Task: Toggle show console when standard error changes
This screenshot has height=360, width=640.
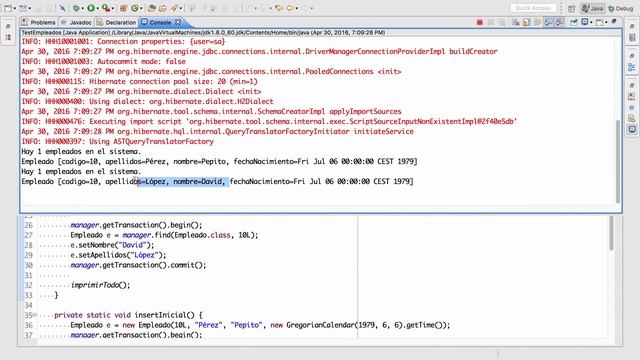Action: click(560, 22)
